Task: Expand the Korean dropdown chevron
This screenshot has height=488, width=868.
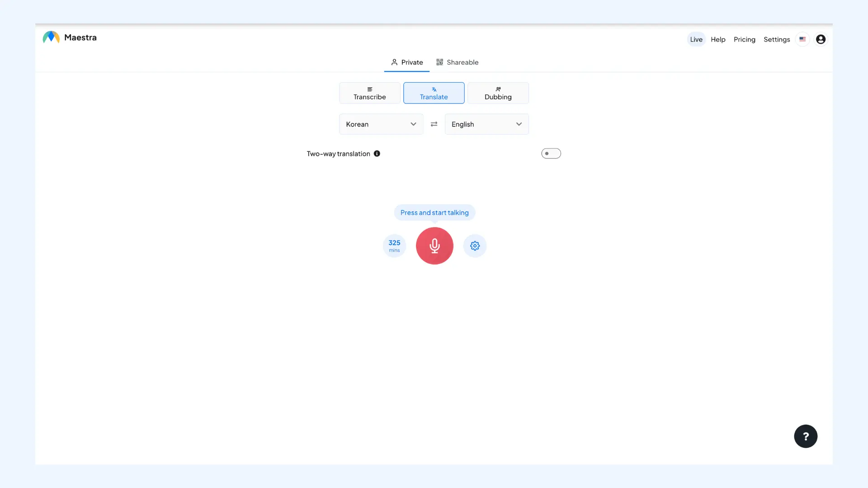Action: click(x=413, y=124)
